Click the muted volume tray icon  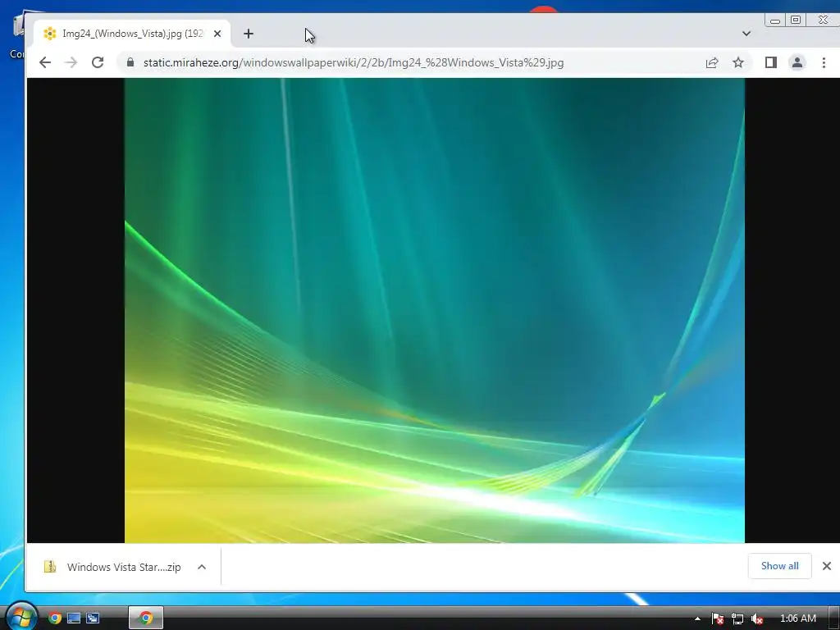757,619
